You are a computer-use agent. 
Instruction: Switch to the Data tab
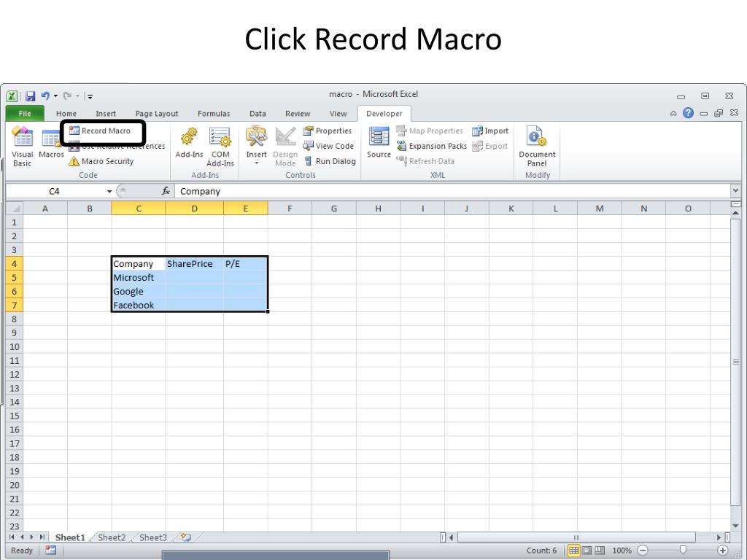(x=258, y=113)
